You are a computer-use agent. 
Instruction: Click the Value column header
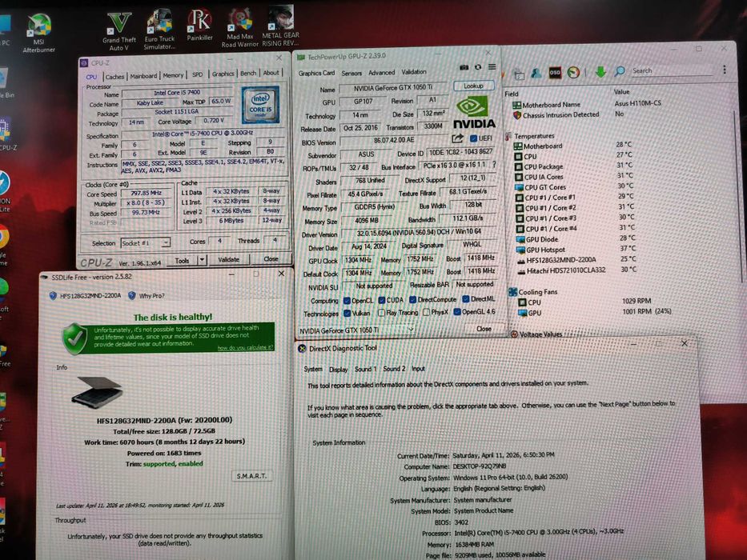pos(622,92)
